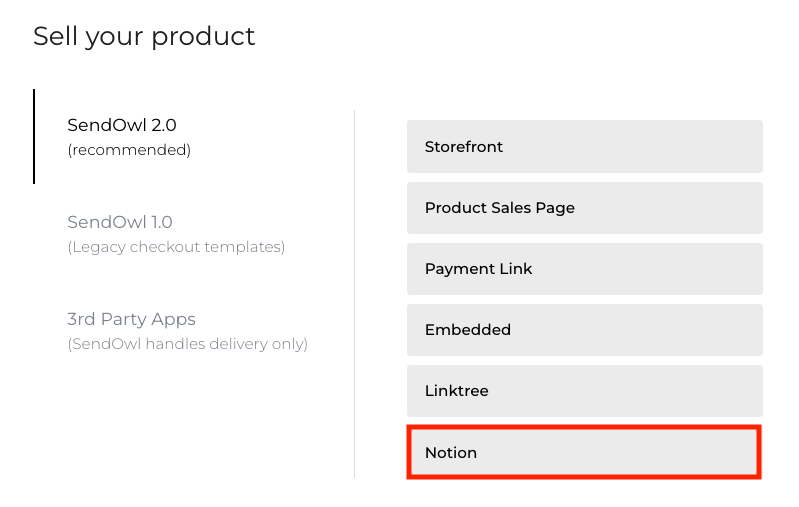Click the "(recommended)" subtitle text
This screenshot has width=799, height=507.
pos(128,151)
